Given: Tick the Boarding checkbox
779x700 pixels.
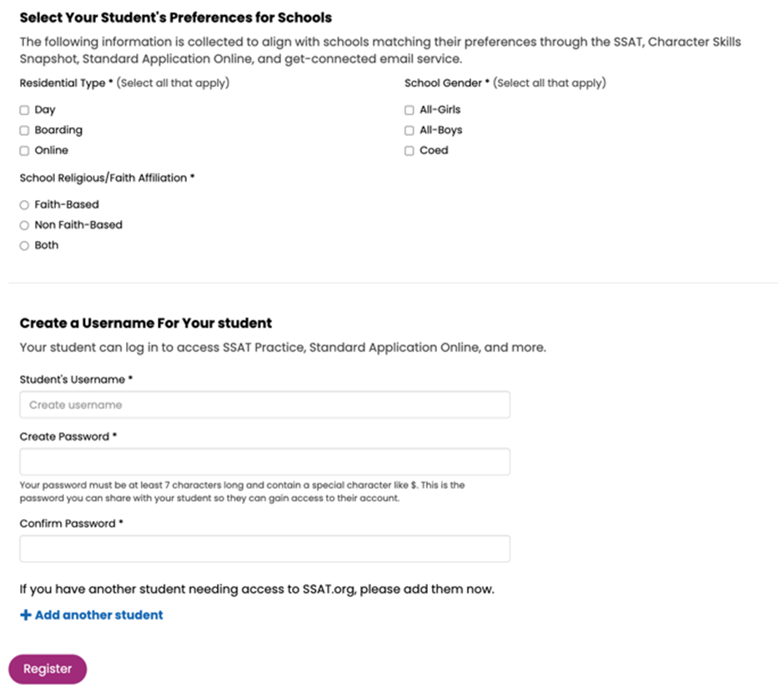Looking at the screenshot, I should click(x=24, y=130).
